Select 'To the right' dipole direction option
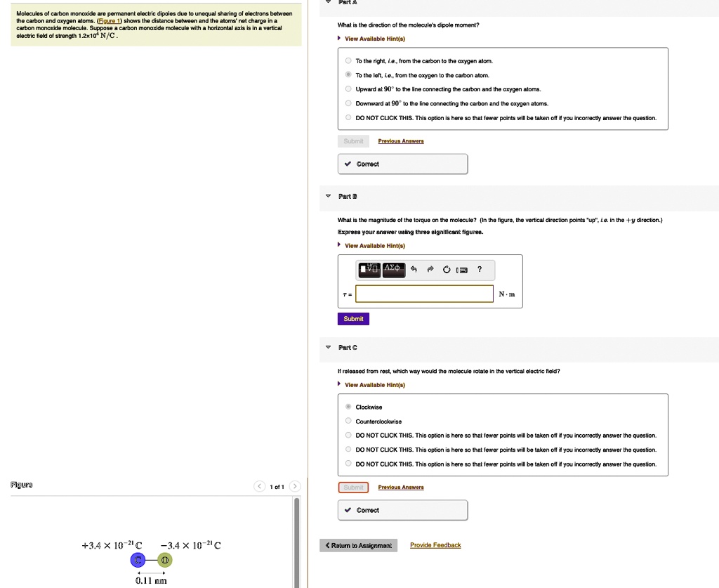 tap(348, 61)
